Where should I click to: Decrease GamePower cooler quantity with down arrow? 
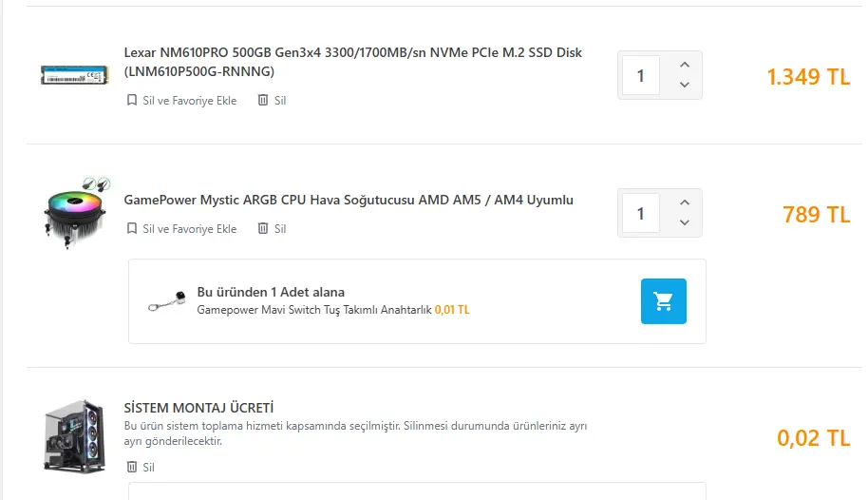[x=685, y=222]
